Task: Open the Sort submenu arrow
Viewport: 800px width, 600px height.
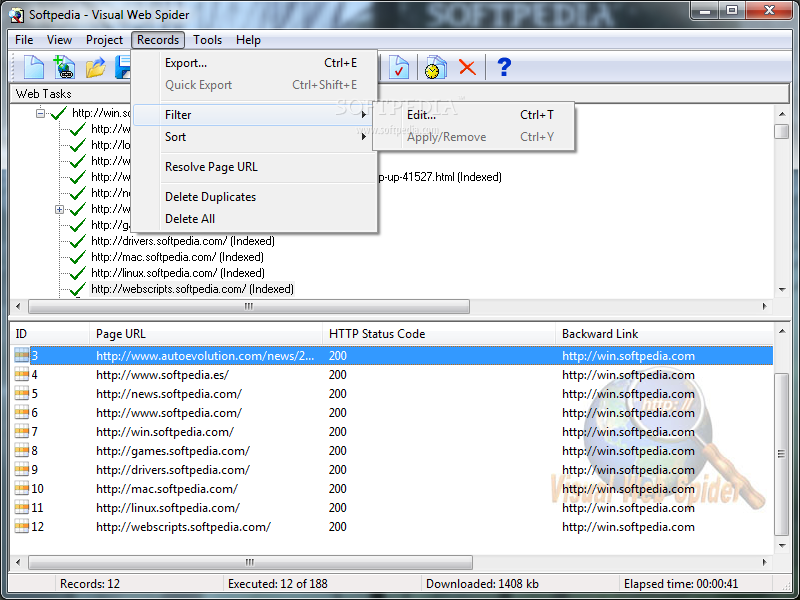Action: pos(363,137)
